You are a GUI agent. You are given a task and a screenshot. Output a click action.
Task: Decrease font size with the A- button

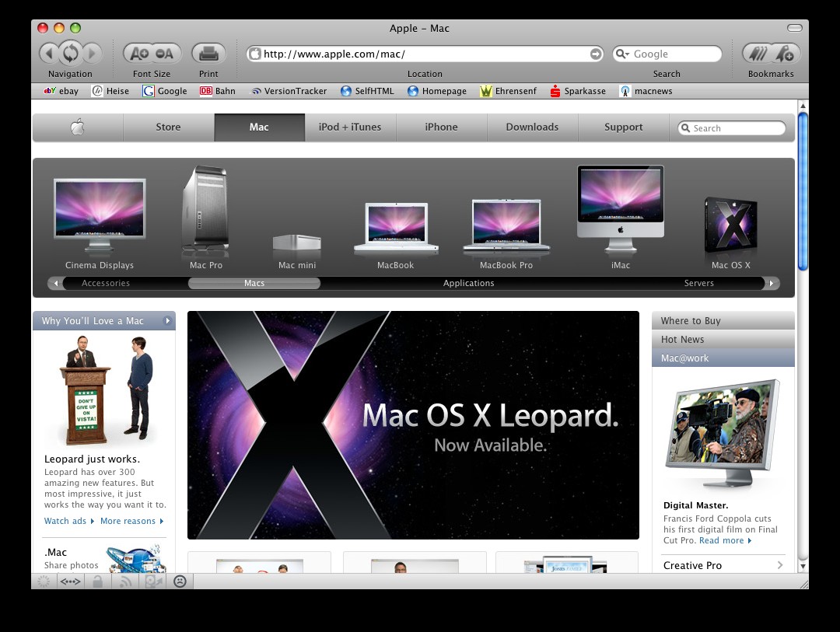[165, 54]
